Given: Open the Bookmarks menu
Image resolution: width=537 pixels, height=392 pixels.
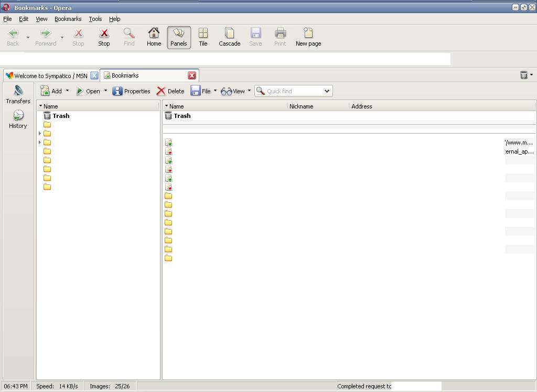Looking at the screenshot, I should click(x=68, y=19).
